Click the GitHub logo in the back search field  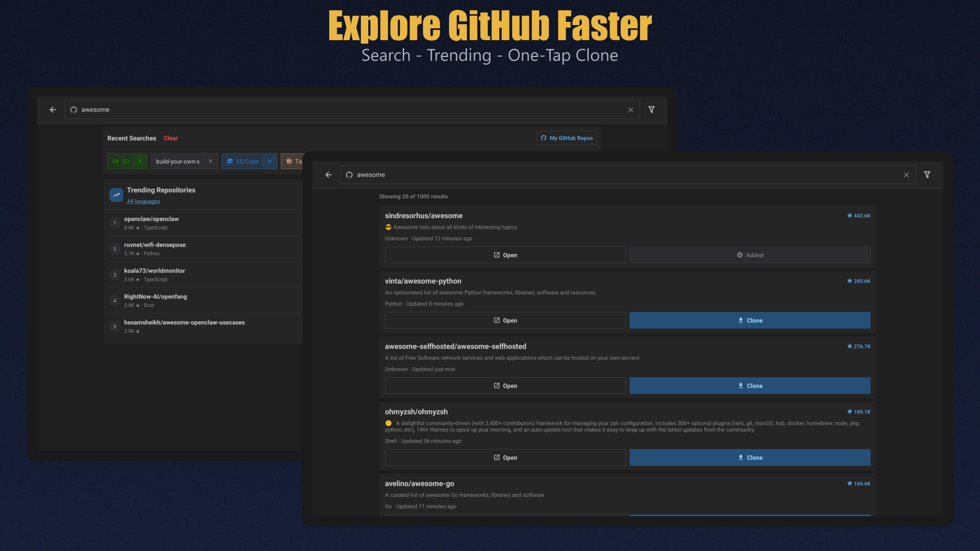point(73,109)
